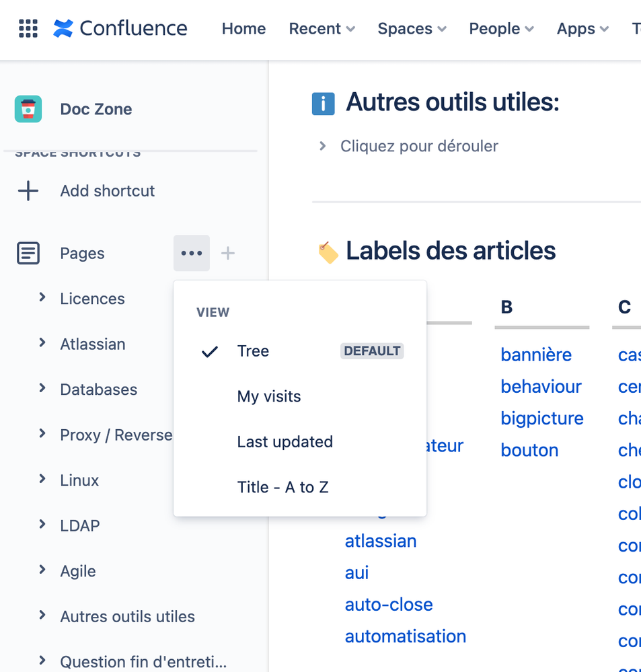
Task: Open the Agile page
Action: 78,571
